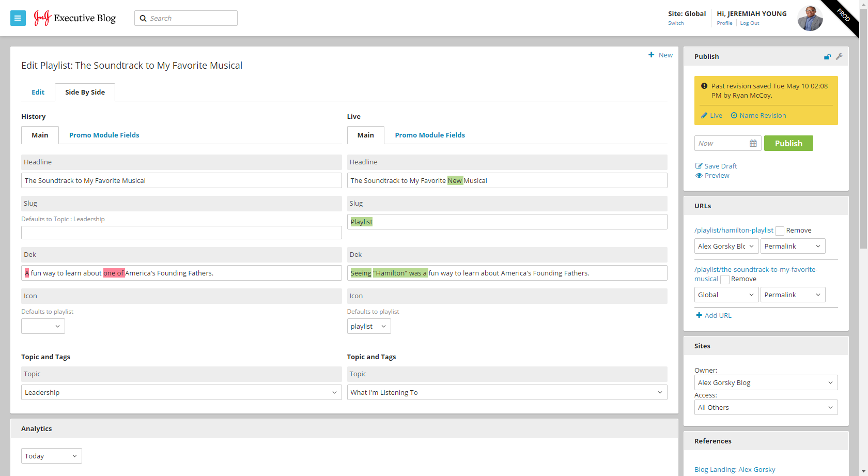
Task: Click the Preview eye icon
Action: point(699,175)
